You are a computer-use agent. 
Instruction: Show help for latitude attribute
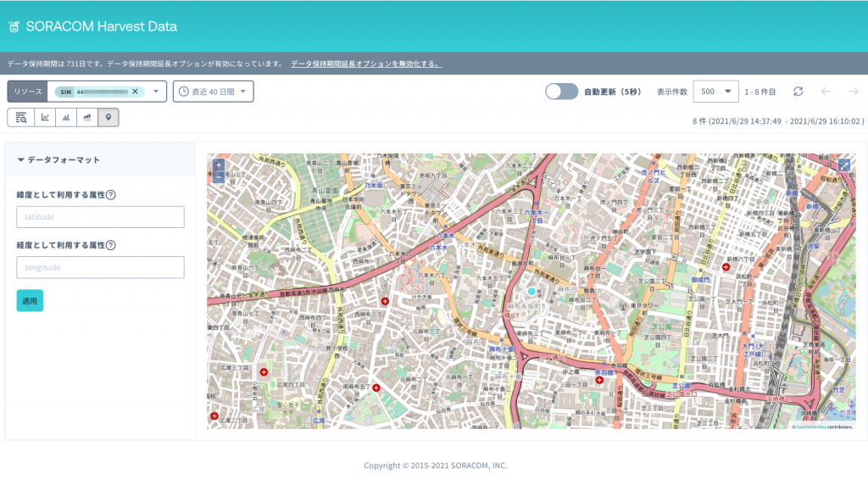point(111,195)
